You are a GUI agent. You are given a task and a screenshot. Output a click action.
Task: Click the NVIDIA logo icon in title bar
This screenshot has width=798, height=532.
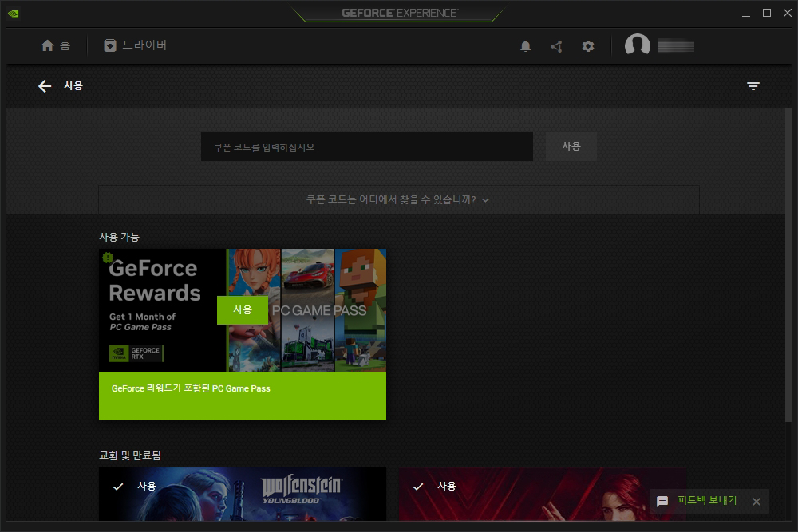[14, 14]
